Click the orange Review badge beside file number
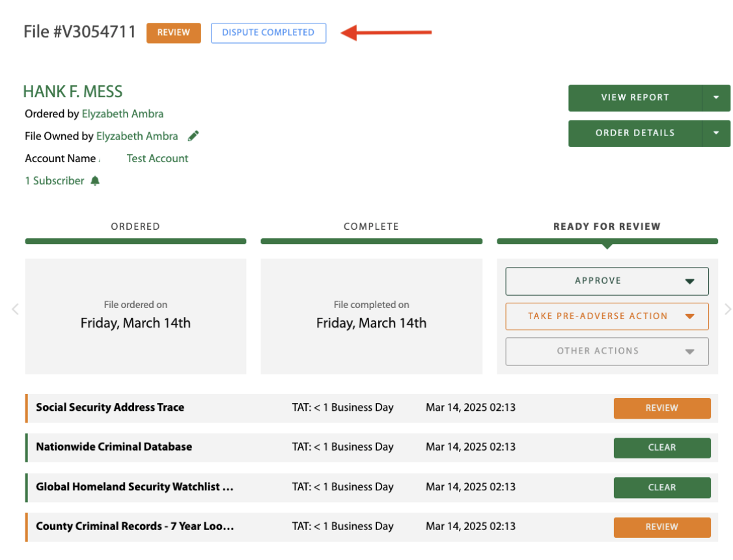The image size is (733, 560). pos(174,33)
